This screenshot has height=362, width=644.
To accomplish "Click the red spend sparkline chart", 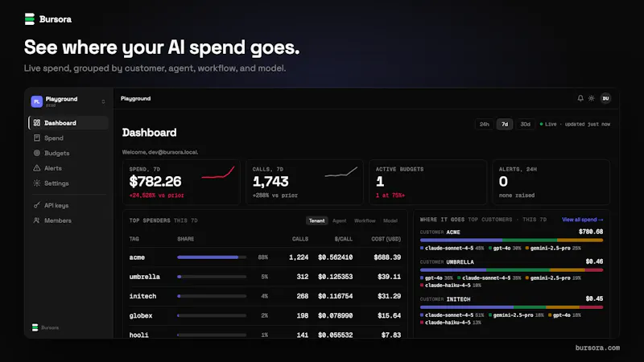I will point(218,172).
